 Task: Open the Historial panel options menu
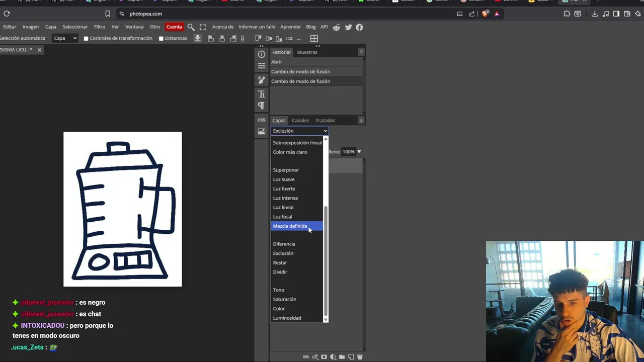point(361,52)
